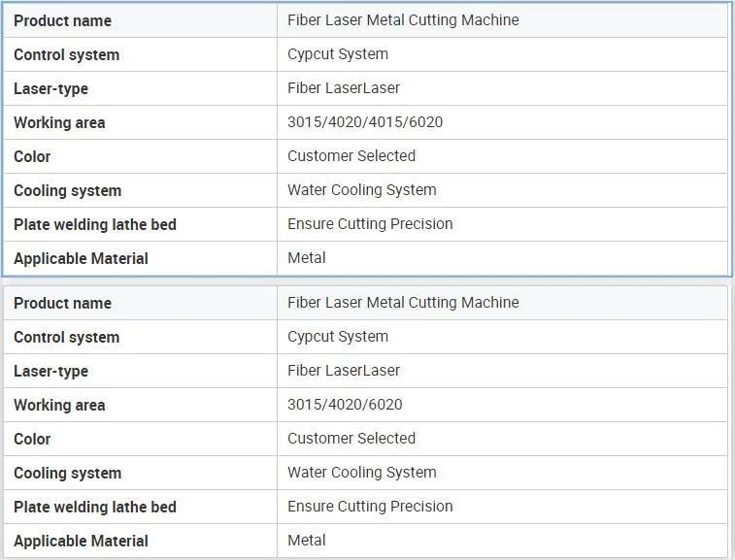Click 'Plate welding lathe bed' in first table
This screenshot has width=735, height=560.
pos(95,224)
